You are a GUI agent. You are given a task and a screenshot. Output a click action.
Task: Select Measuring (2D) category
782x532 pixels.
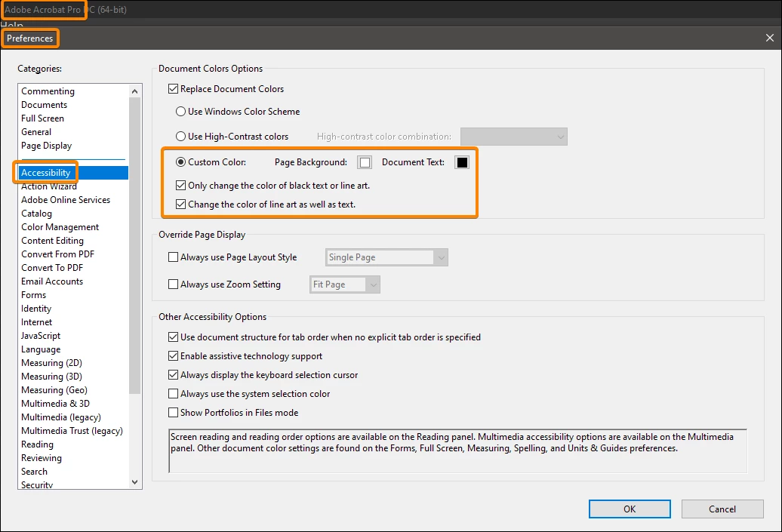73,363
